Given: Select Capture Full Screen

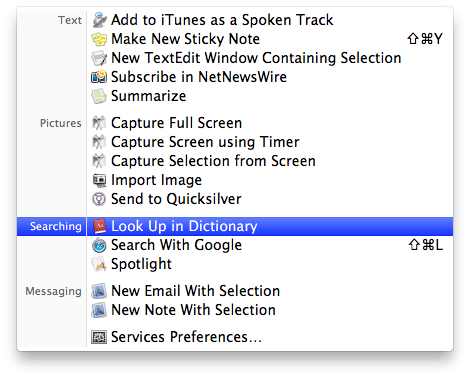Looking at the screenshot, I should pyautogui.click(x=235, y=123).
